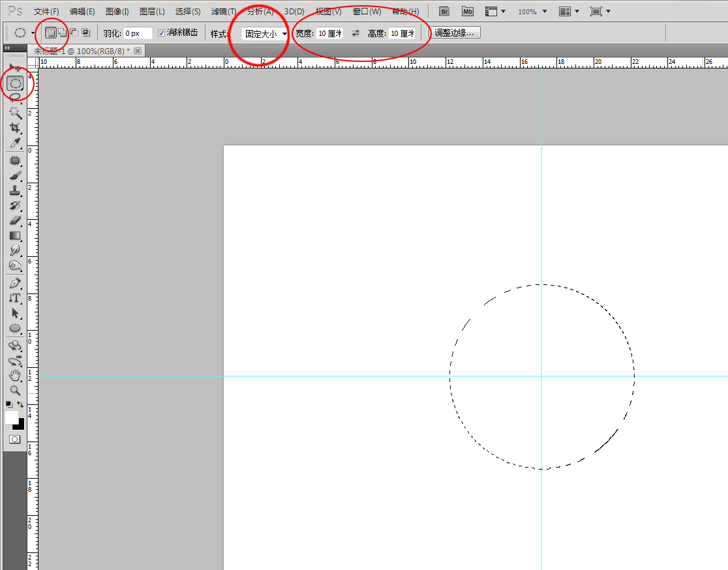Open the 3D(D) menu
The width and height of the screenshot is (728, 570).
[x=294, y=12]
